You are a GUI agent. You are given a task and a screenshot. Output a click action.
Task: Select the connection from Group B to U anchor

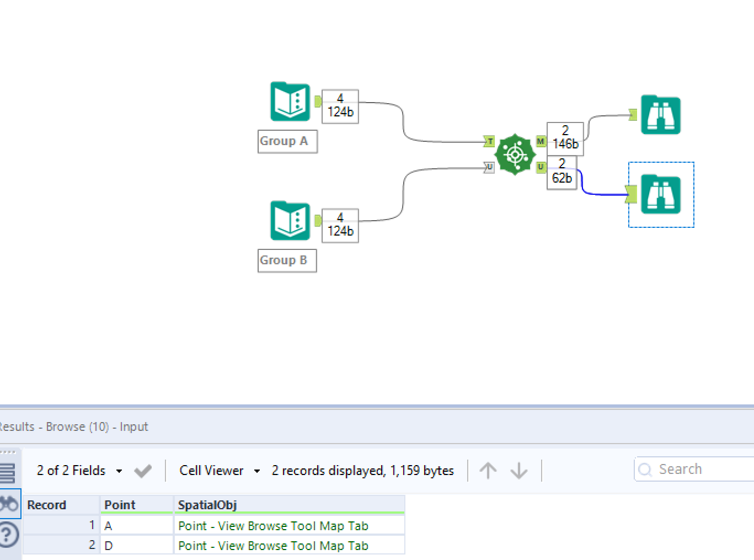[x=404, y=193]
